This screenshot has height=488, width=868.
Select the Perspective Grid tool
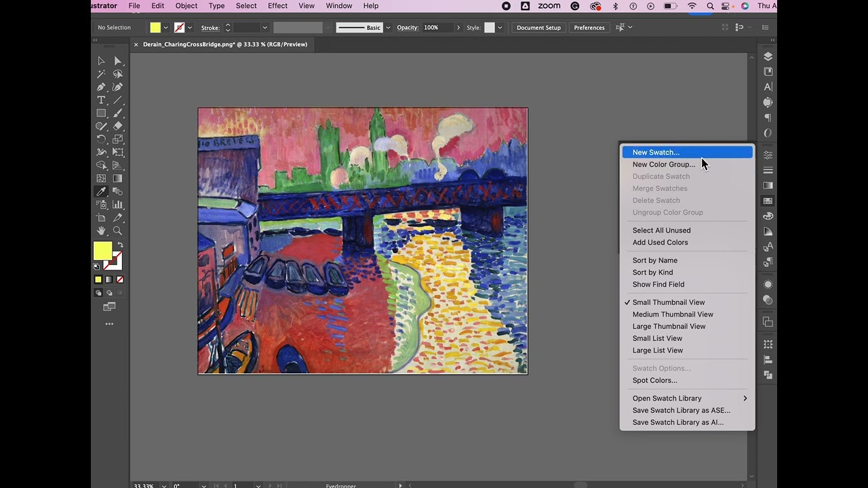(x=118, y=165)
